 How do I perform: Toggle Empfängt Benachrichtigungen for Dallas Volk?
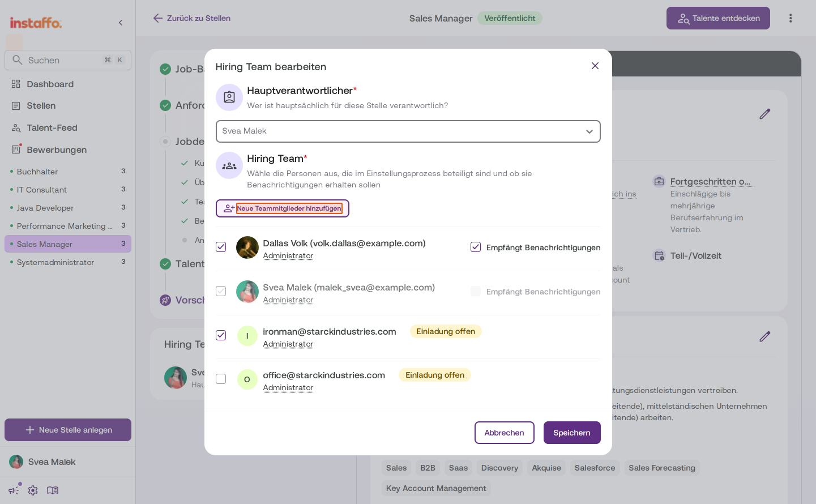[476, 247]
